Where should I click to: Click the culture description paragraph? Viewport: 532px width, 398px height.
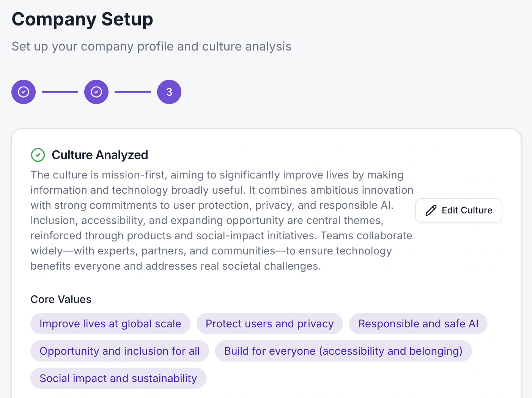click(x=220, y=220)
